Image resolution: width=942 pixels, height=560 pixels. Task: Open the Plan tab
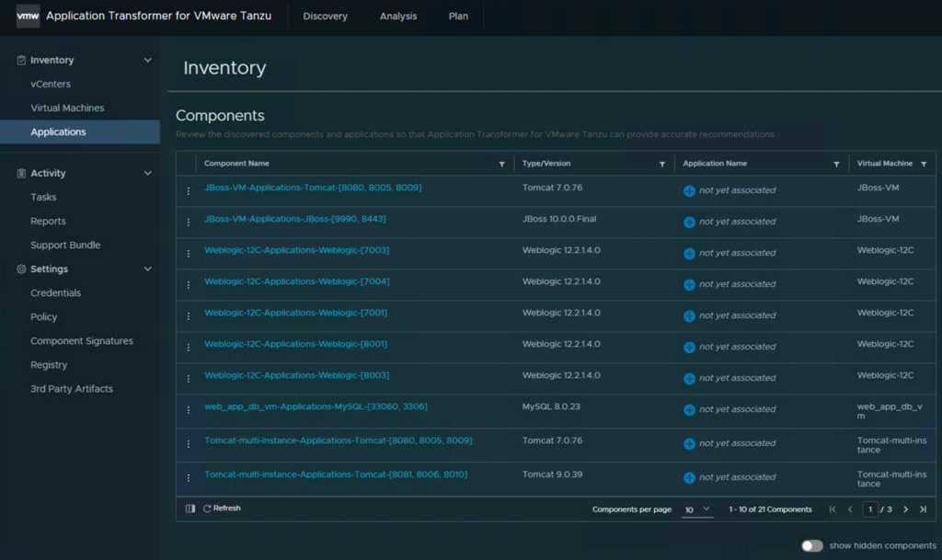[x=458, y=17]
